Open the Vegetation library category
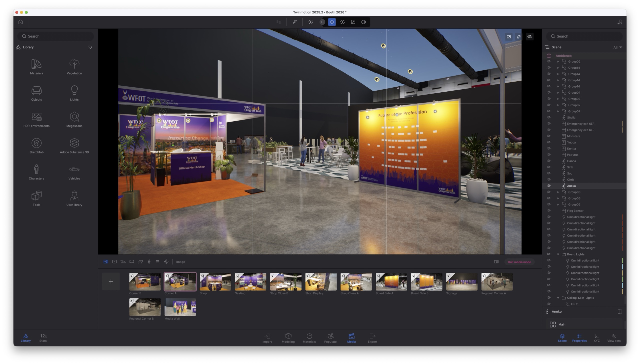The image size is (640, 364). click(x=74, y=67)
